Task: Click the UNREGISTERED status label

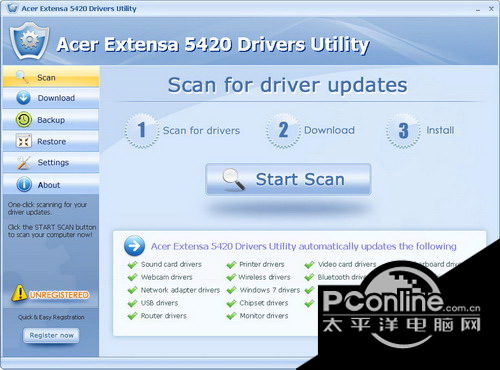Action: click(59, 295)
